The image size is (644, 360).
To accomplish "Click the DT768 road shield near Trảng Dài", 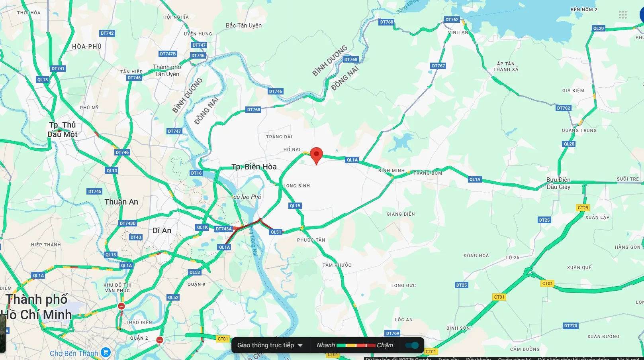I will point(254,110).
